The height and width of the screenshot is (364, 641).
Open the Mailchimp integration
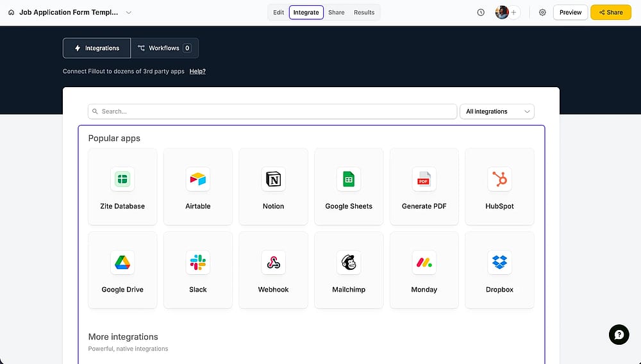(x=349, y=270)
